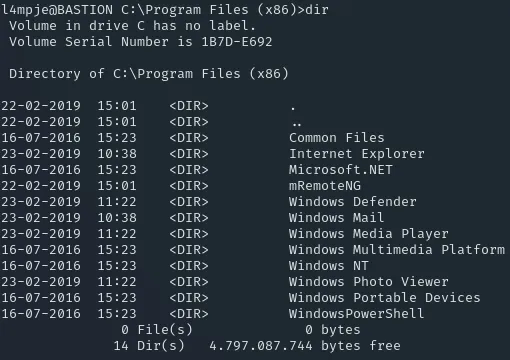
Task: Select the WindowsPowerShell directory entry
Action: [x=357, y=314]
